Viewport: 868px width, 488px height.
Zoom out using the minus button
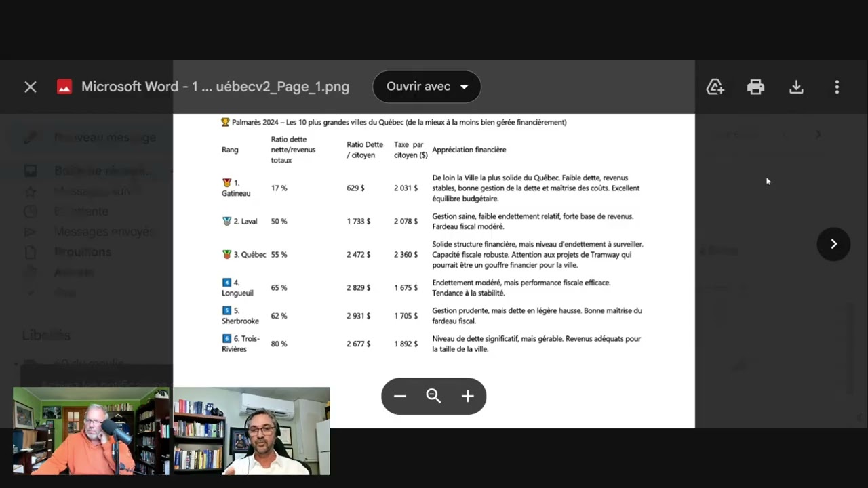pos(400,396)
